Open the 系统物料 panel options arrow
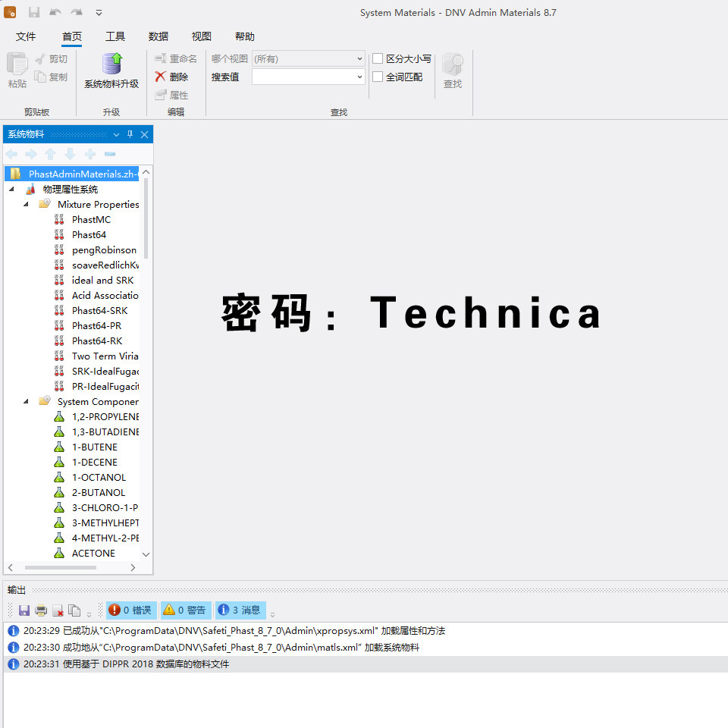 tap(116, 135)
